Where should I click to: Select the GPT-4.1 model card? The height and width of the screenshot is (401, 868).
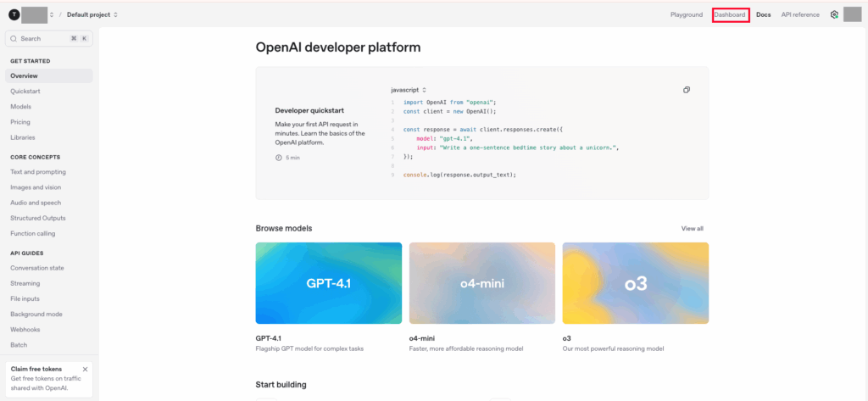329,283
